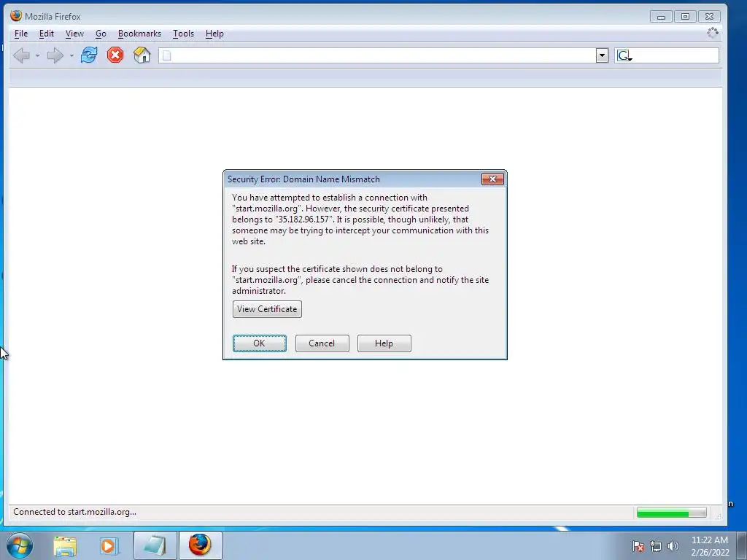Go to the Home page icon
Screen dimensions: 747x560
click(142, 55)
